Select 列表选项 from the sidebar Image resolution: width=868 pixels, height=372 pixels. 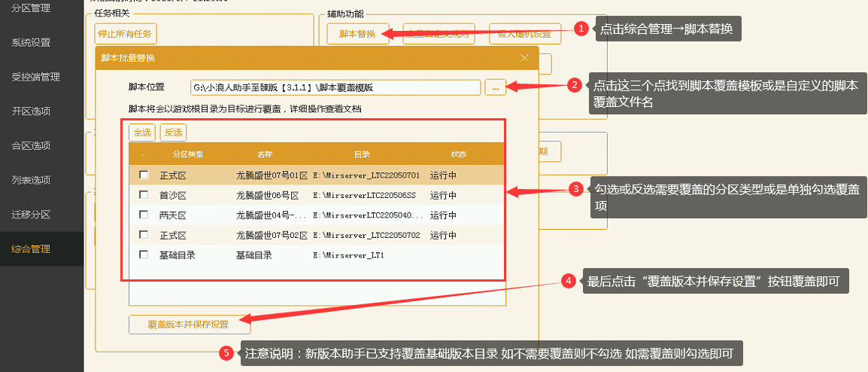(x=31, y=180)
